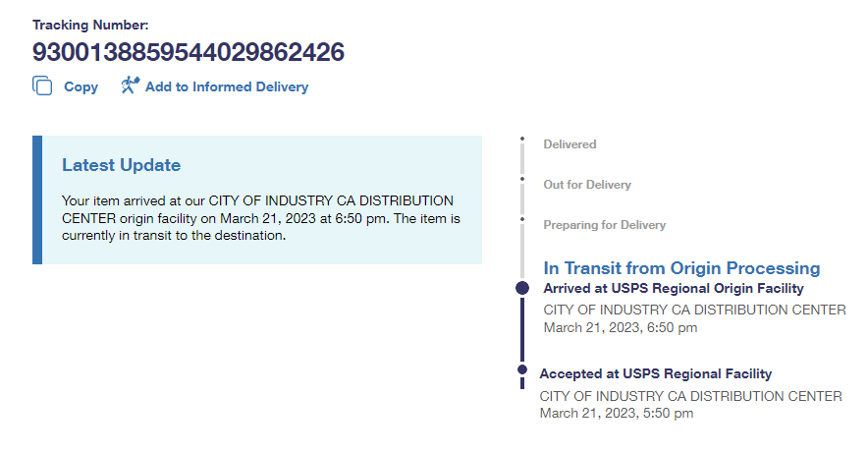The width and height of the screenshot is (868, 453).
Task: Click the March 21, 2023, 6:50 pm timestamp
Action: coord(620,328)
